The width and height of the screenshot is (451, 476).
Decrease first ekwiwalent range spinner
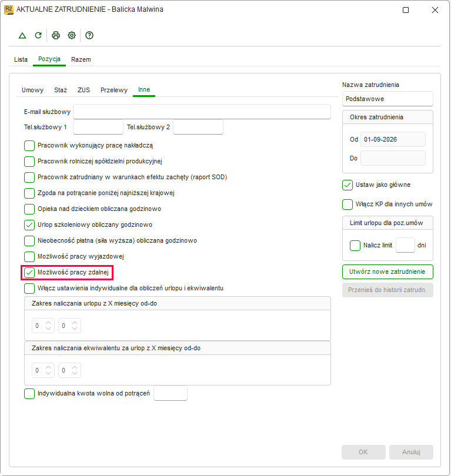tap(48, 373)
